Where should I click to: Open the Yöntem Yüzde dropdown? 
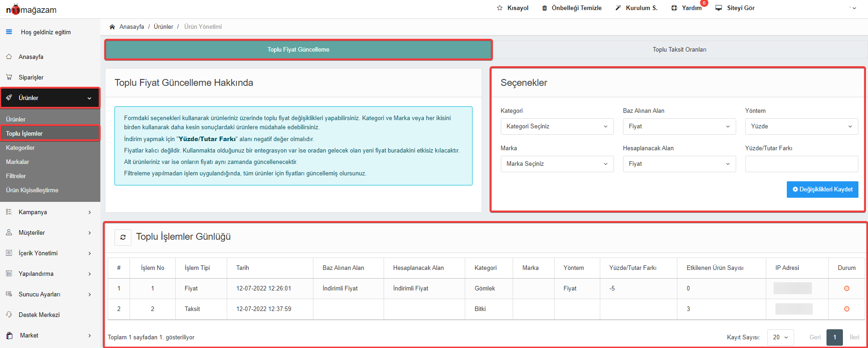coord(801,127)
